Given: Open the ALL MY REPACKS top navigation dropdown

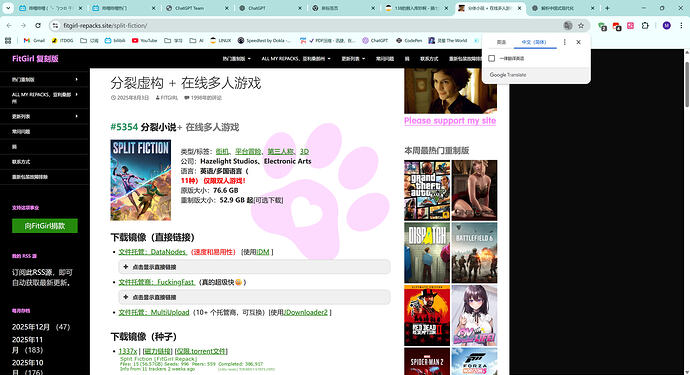Looking at the screenshot, I should [x=295, y=59].
